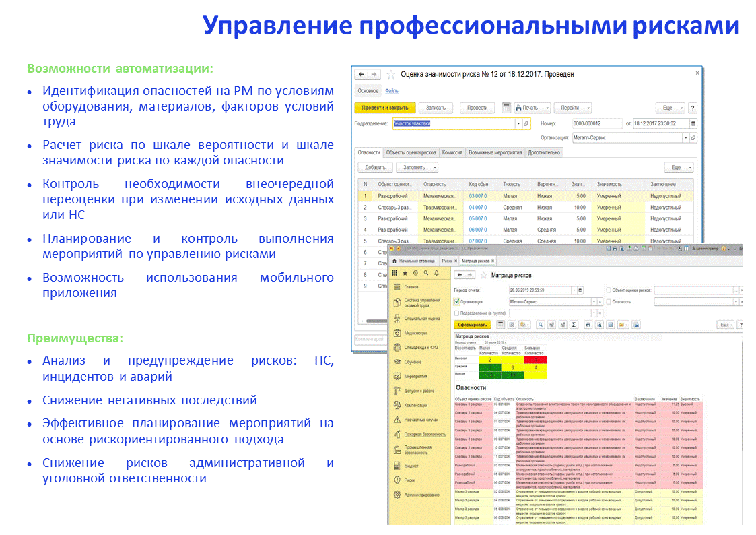Click the forward arrow in the risk assessment window
The width and height of the screenshot is (756, 535).
click(x=374, y=75)
